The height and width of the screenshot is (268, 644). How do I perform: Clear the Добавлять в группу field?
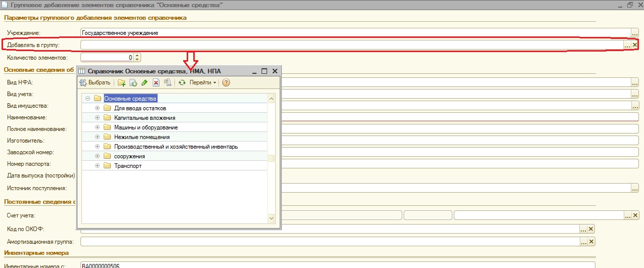(x=635, y=46)
